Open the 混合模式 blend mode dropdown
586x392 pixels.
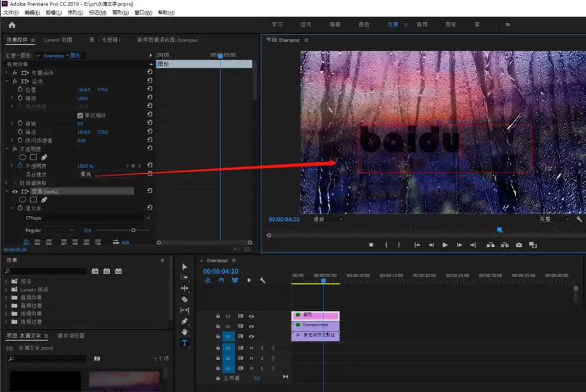(85, 174)
